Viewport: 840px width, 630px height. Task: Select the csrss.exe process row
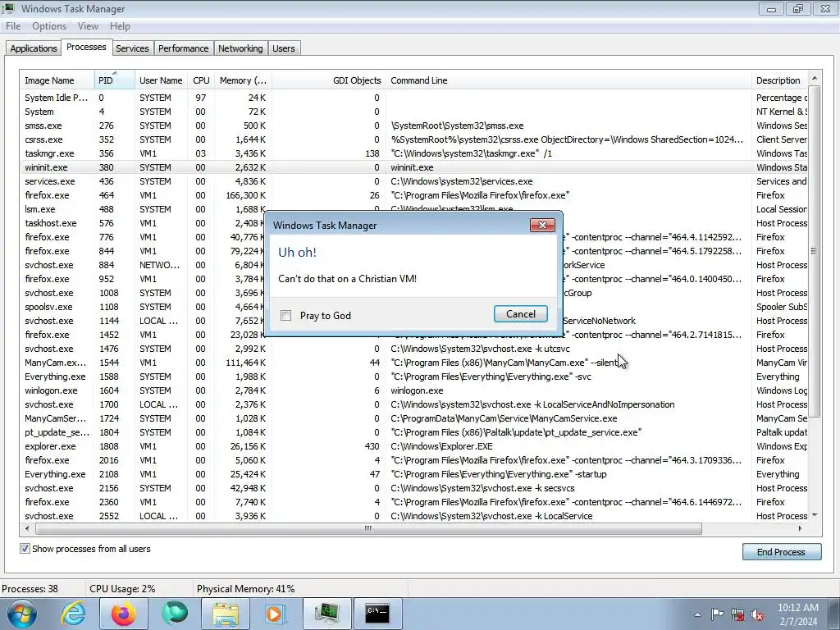[x=413, y=139]
